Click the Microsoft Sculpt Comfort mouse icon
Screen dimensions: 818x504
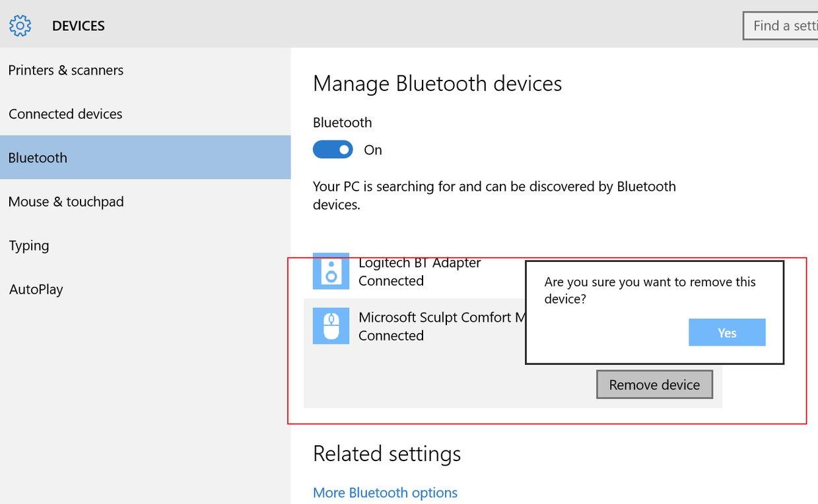pyautogui.click(x=331, y=326)
